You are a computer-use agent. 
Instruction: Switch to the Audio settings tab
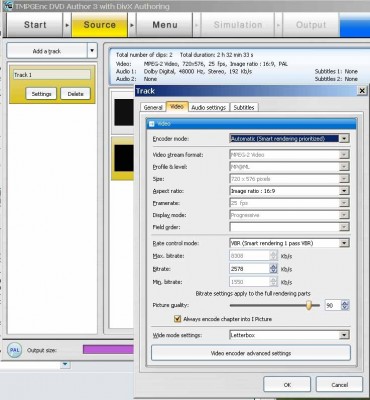tap(209, 107)
